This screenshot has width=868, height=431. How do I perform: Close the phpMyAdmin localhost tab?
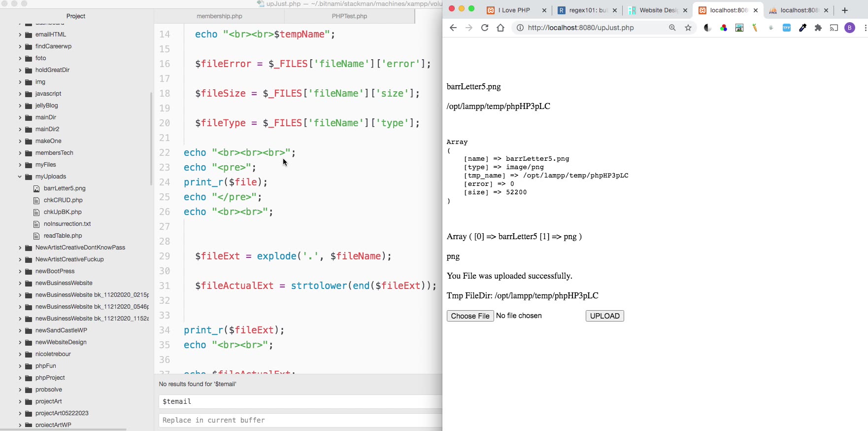[x=826, y=10]
